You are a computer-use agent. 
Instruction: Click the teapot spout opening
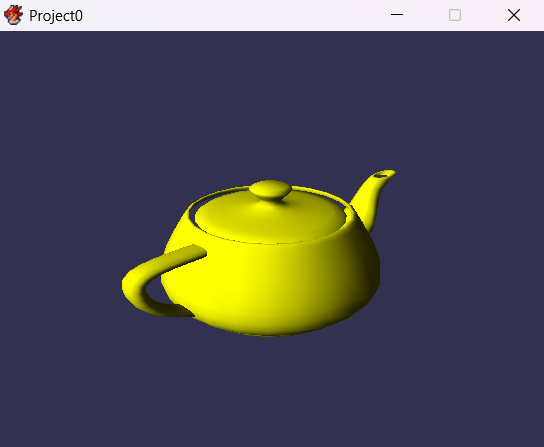click(x=381, y=175)
